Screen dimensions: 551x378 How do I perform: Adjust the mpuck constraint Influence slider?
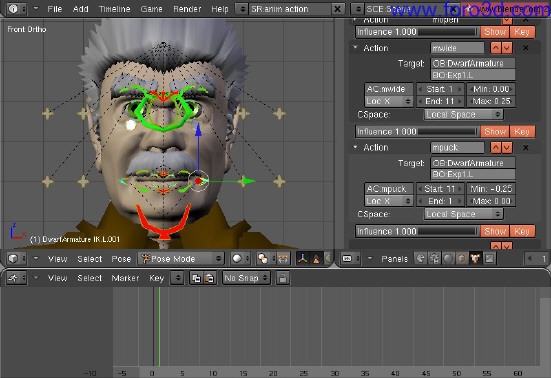coord(417,231)
